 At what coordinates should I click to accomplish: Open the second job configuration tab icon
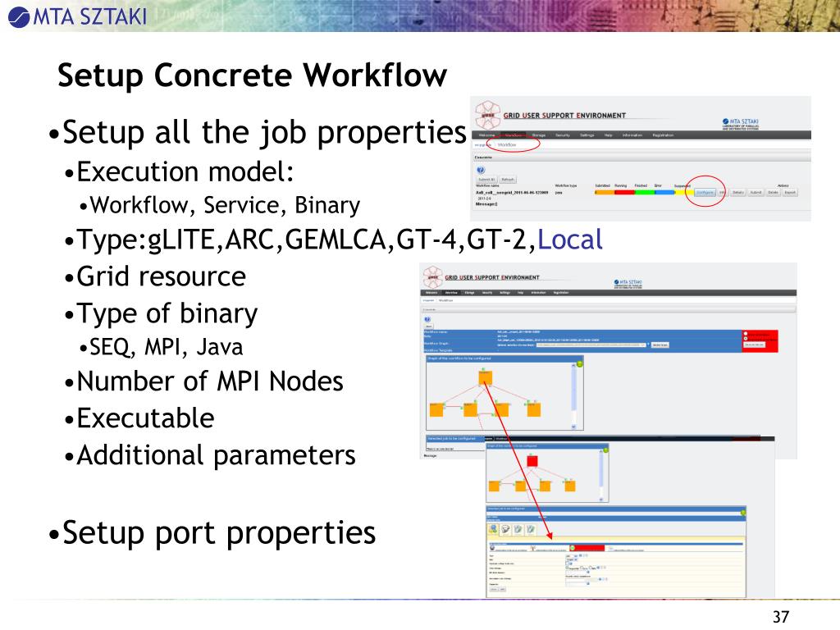coord(505,529)
